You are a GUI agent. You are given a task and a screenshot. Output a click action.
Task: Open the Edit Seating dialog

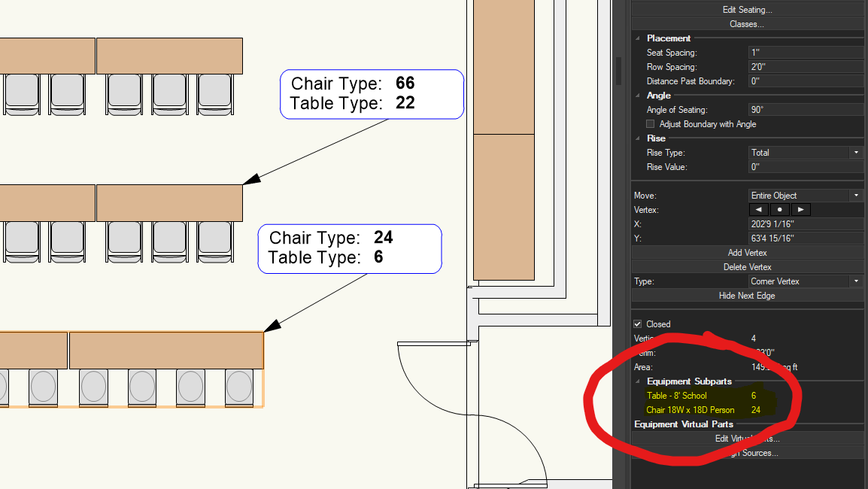[x=747, y=9]
